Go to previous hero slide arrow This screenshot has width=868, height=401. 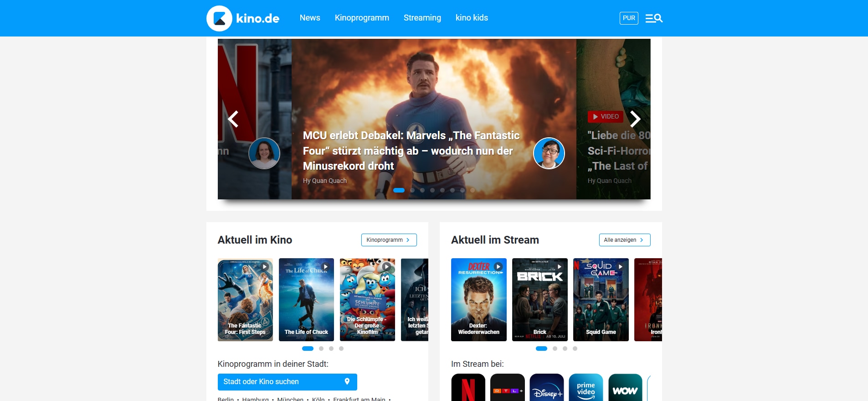[x=233, y=119]
